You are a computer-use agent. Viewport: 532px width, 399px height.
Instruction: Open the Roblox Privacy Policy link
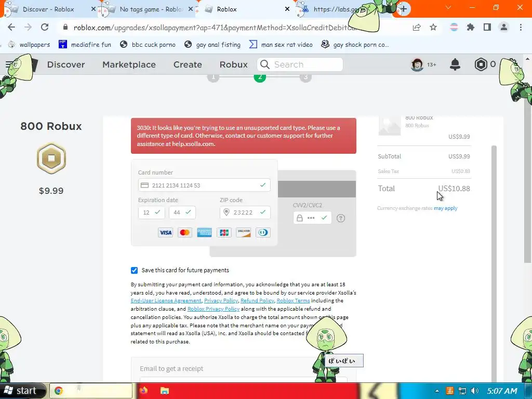214,309
